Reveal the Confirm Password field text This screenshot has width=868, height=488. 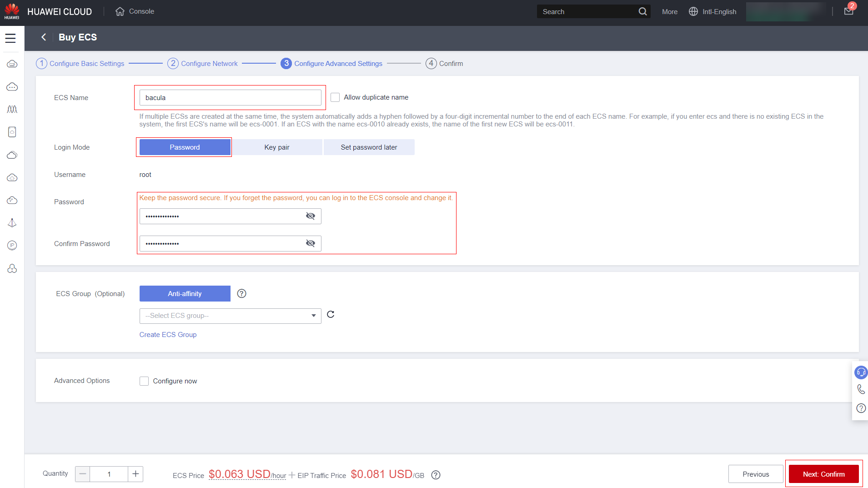pyautogui.click(x=311, y=243)
